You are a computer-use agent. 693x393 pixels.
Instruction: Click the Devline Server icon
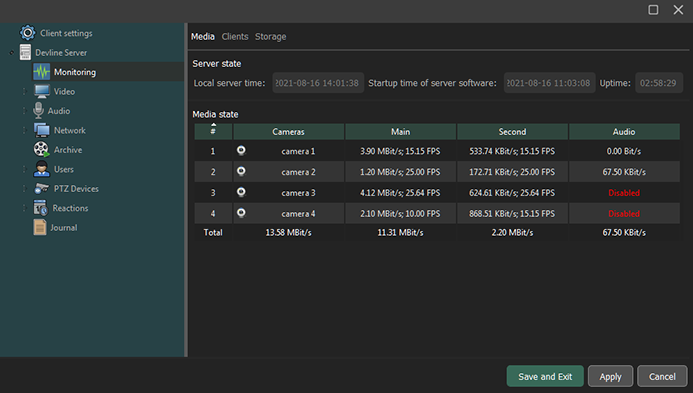(x=25, y=52)
